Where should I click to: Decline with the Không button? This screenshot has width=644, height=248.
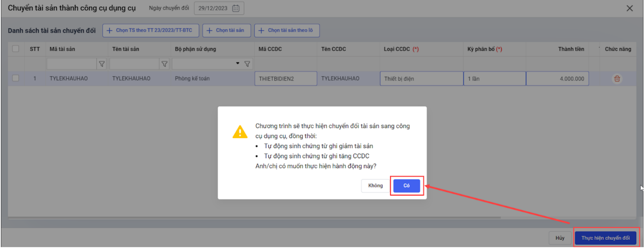pos(375,186)
